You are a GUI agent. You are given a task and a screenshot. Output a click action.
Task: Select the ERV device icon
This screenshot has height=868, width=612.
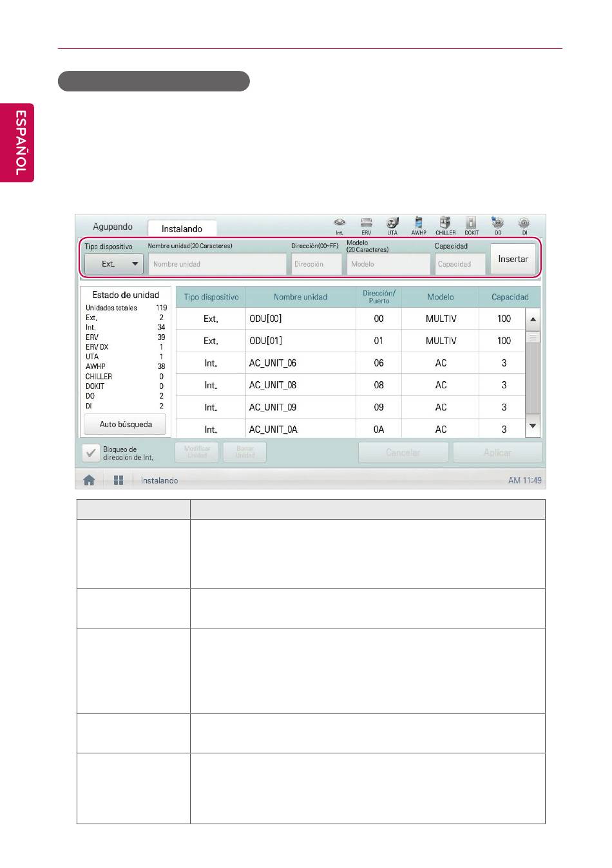click(x=366, y=226)
